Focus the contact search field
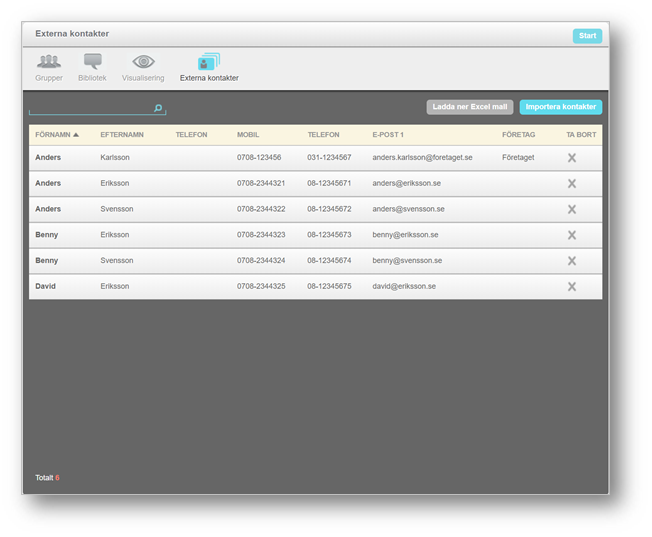The height and width of the screenshot is (537, 652). (x=97, y=108)
